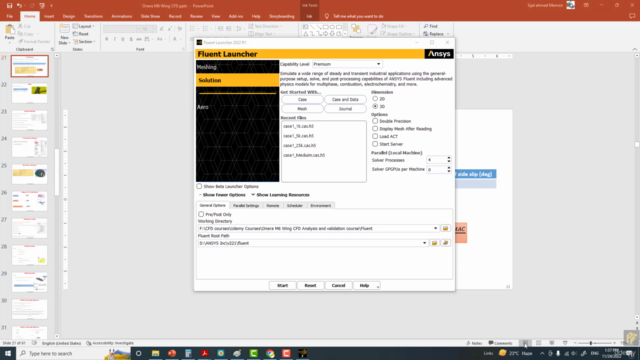640x360 pixels.
Task: Click the Undo arrow in PowerPoint's title bar
Action: pos(19,6)
